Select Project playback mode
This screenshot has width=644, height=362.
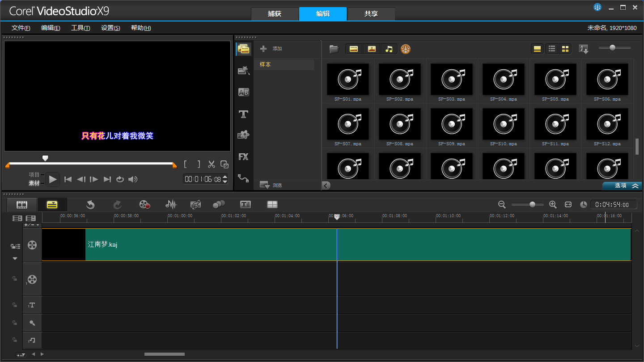click(x=34, y=175)
